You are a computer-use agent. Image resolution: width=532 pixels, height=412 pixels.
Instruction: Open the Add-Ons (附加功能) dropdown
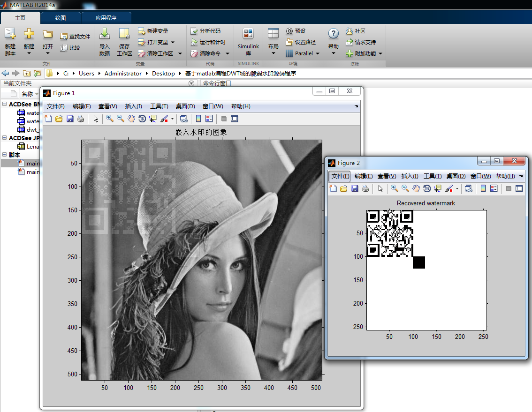tap(380, 53)
